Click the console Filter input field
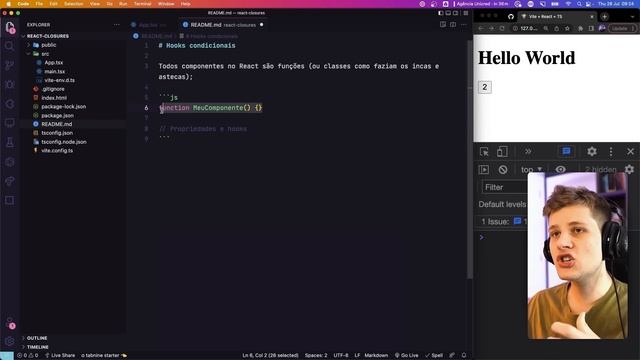Viewport: 640px width, 360px height. click(x=504, y=187)
